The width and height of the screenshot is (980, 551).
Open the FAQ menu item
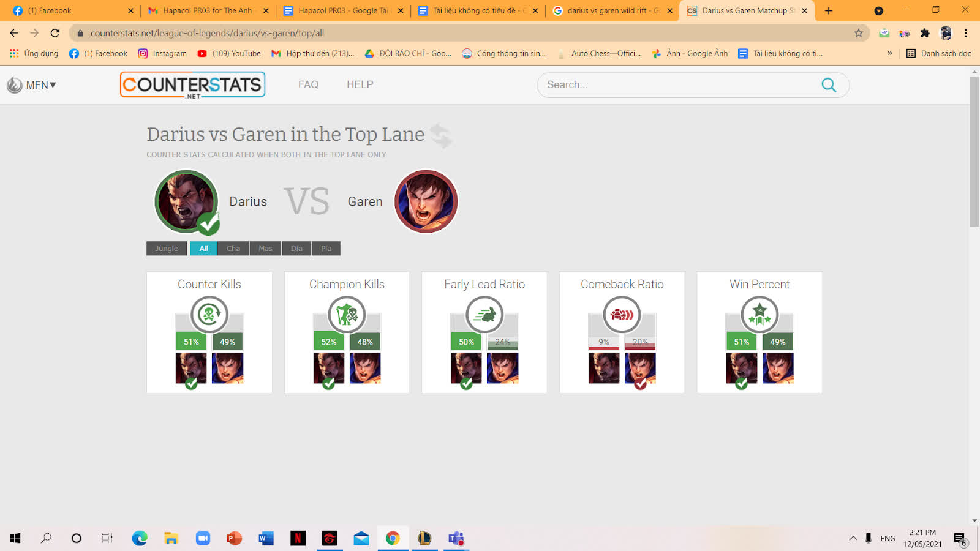tap(308, 84)
